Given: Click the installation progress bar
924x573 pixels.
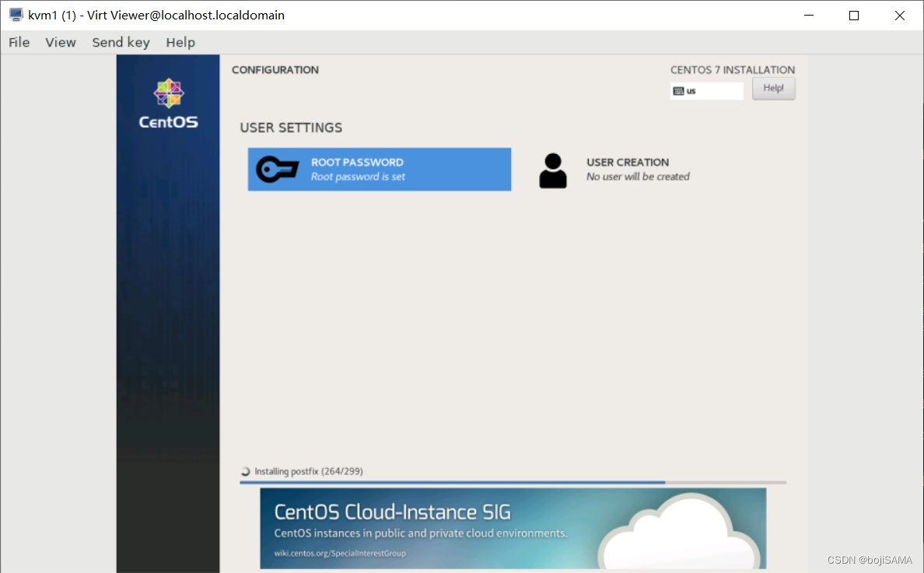Looking at the screenshot, I should pos(513,482).
